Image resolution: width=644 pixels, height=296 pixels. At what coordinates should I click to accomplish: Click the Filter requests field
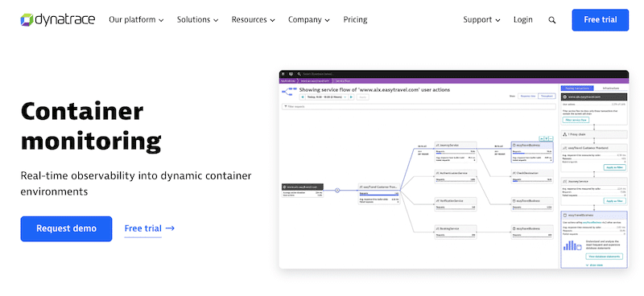[x=419, y=106]
